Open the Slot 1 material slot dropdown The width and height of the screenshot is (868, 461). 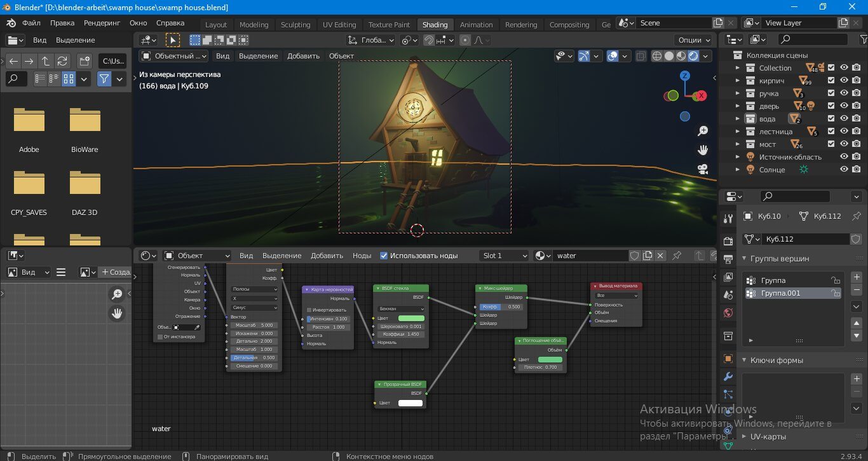[505, 256]
